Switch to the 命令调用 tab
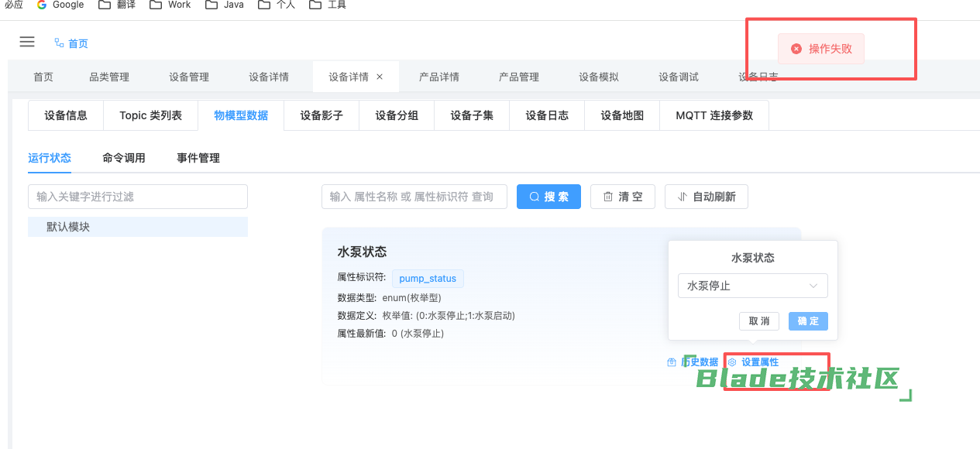This screenshot has height=449, width=980. click(x=124, y=158)
